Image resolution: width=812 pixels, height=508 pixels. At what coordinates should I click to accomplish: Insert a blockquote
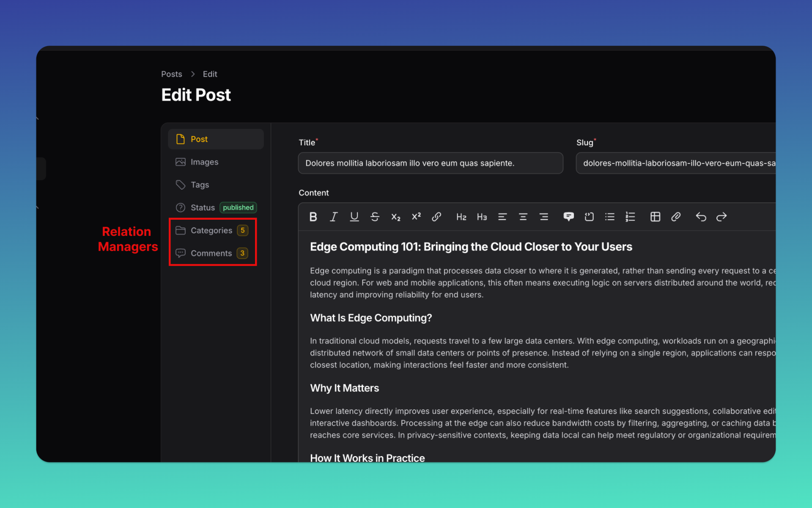click(568, 217)
